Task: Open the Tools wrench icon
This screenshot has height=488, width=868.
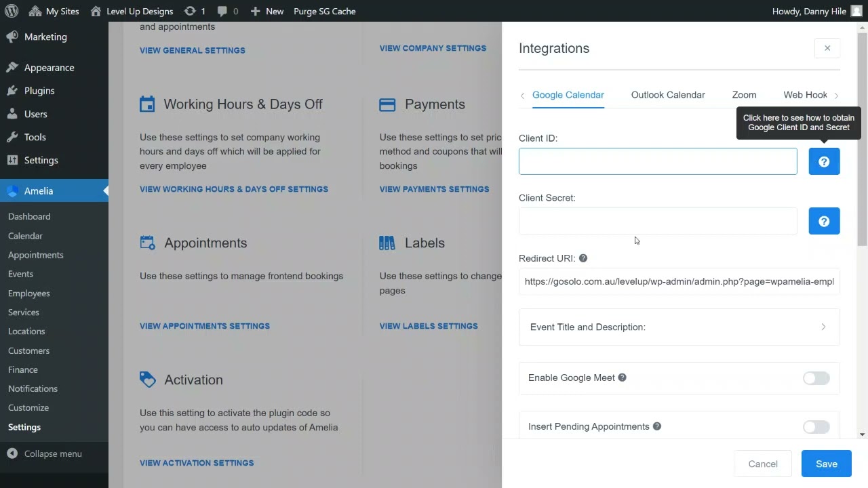Action: tap(12, 137)
